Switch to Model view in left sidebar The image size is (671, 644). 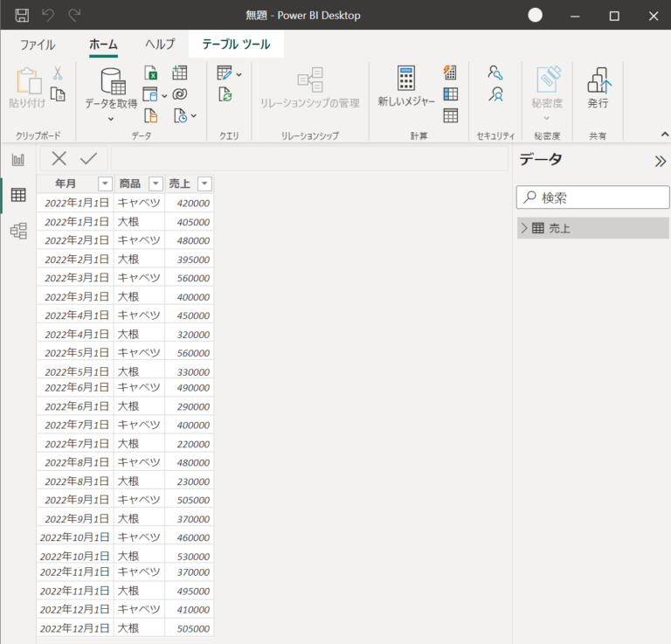tap(18, 231)
